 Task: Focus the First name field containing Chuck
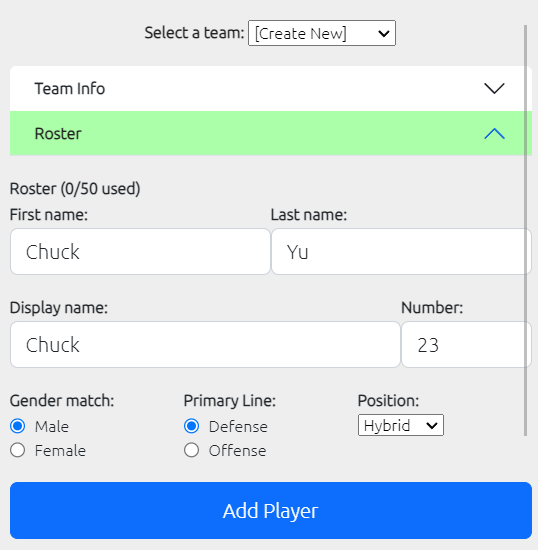click(140, 251)
